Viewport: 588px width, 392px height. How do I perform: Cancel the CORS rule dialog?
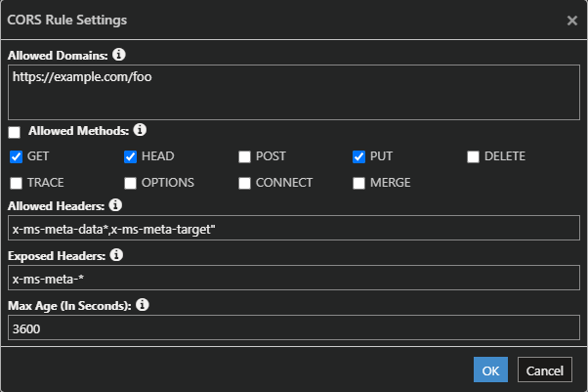coord(545,370)
